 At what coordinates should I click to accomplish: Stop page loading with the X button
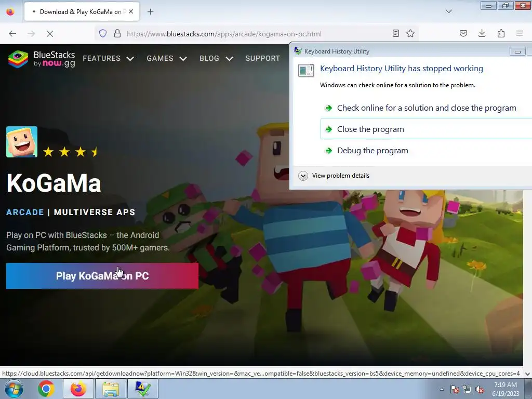pos(49,34)
